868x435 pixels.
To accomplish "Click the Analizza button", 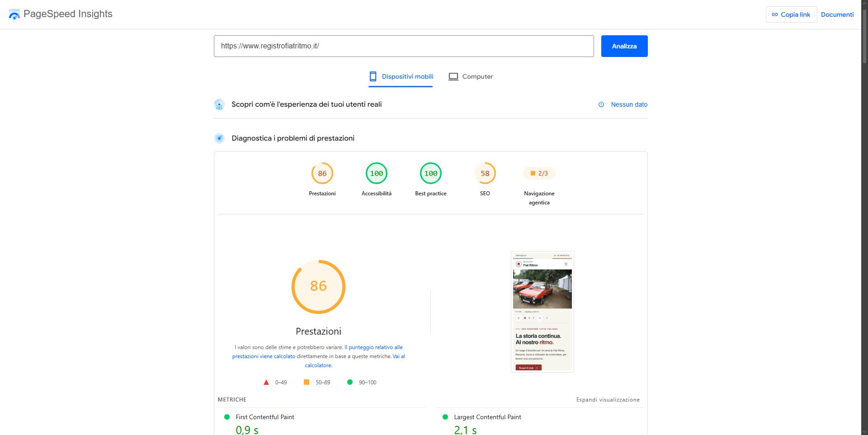I will tap(624, 46).
